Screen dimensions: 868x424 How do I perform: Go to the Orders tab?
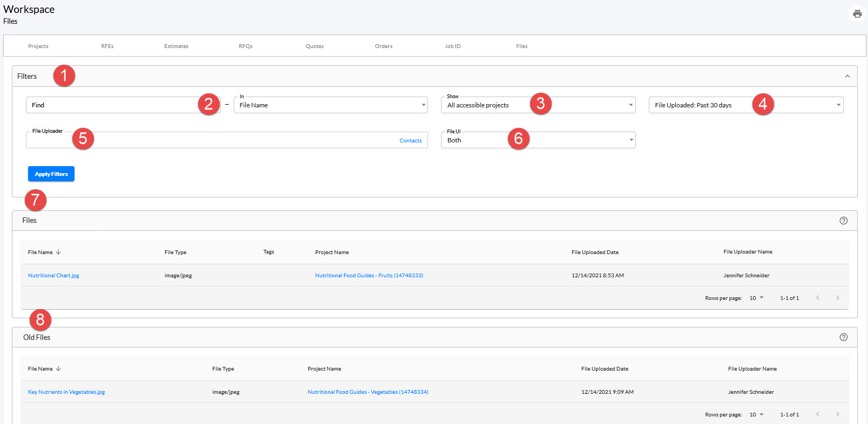[384, 46]
